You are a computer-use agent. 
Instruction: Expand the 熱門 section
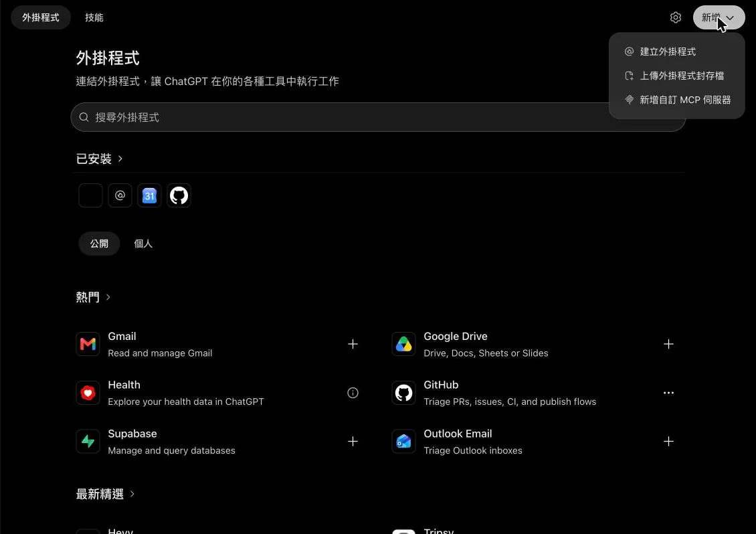(93, 297)
